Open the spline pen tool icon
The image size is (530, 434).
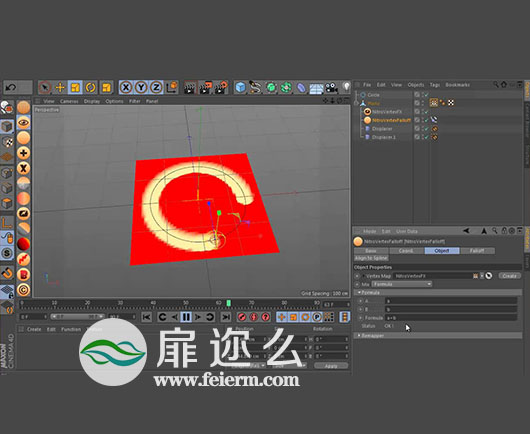(x=256, y=88)
